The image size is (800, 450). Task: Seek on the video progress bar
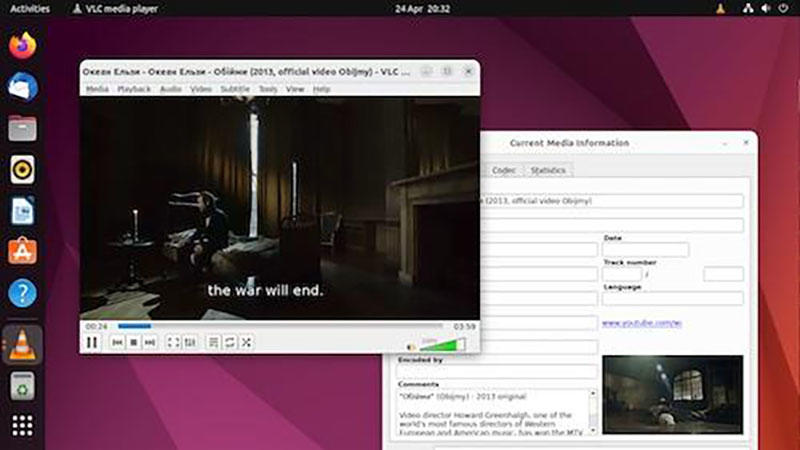point(280,326)
